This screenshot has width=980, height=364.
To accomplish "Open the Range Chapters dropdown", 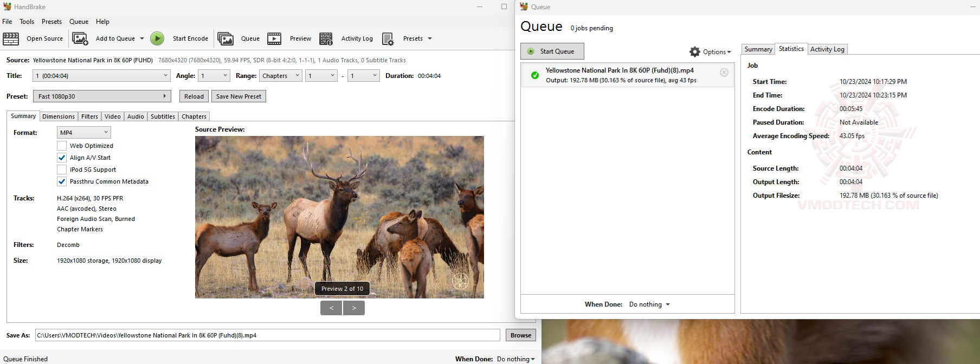I will tap(281, 76).
